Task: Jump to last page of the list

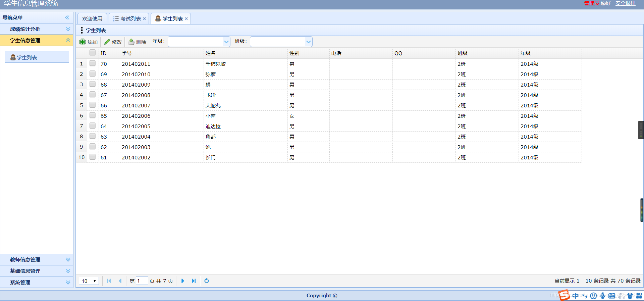Action: coord(194,281)
